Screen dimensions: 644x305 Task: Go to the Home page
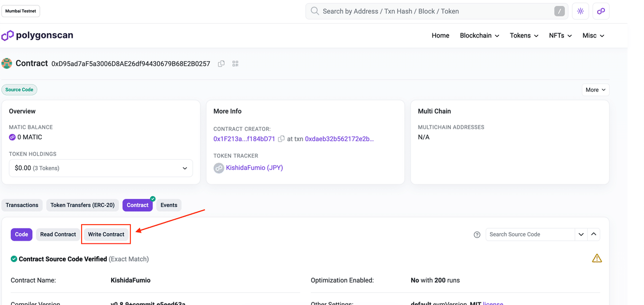pyautogui.click(x=441, y=35)
